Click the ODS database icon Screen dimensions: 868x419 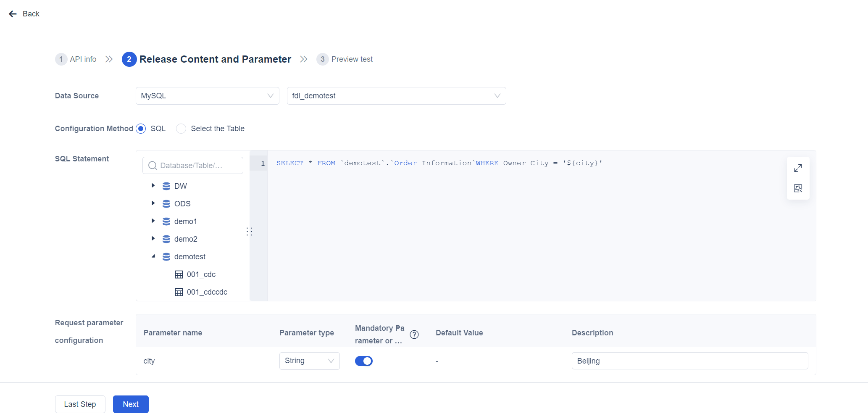(x=166, y=204)
